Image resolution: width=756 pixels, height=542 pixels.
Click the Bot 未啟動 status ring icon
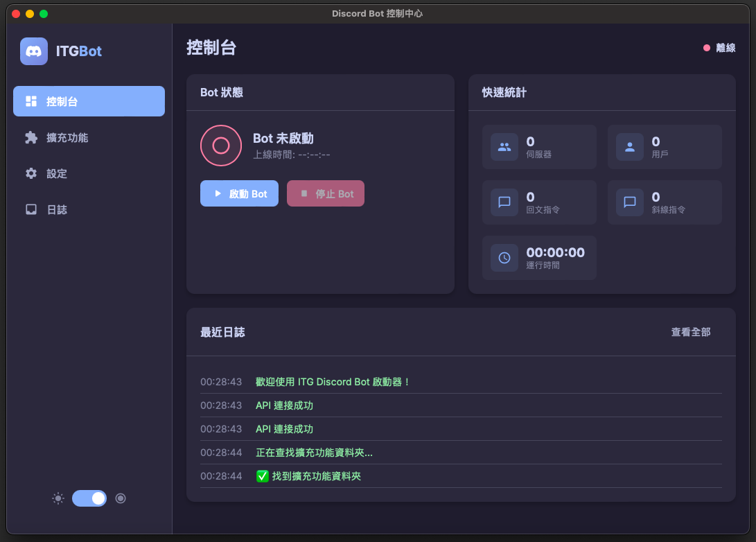[x=221, y=146]
